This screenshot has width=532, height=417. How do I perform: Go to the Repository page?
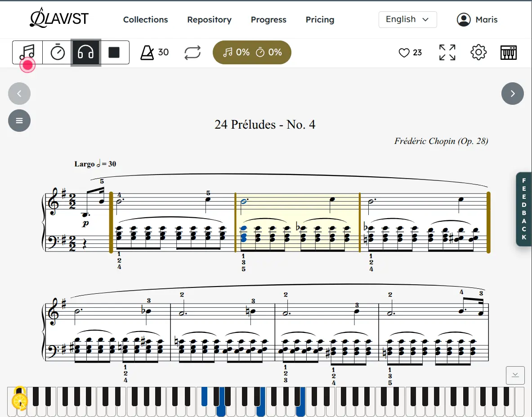tap(210, 20)
